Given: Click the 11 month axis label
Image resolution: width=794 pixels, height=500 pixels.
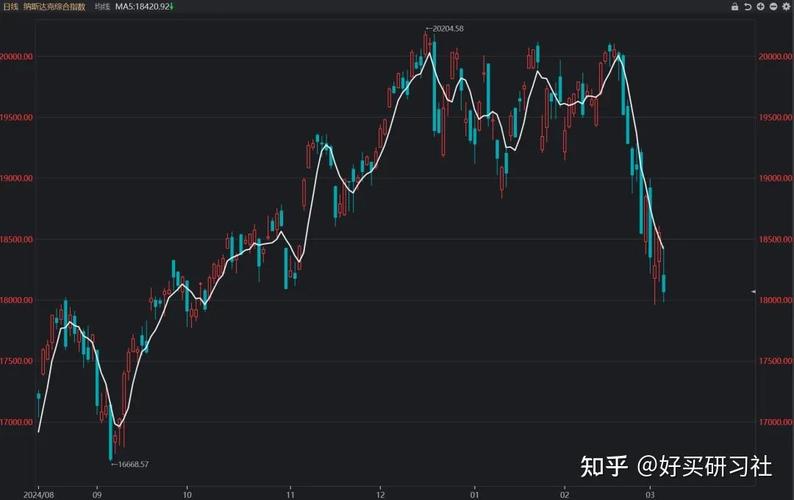Looking at the screenshot, I should [x=290, y=494].
